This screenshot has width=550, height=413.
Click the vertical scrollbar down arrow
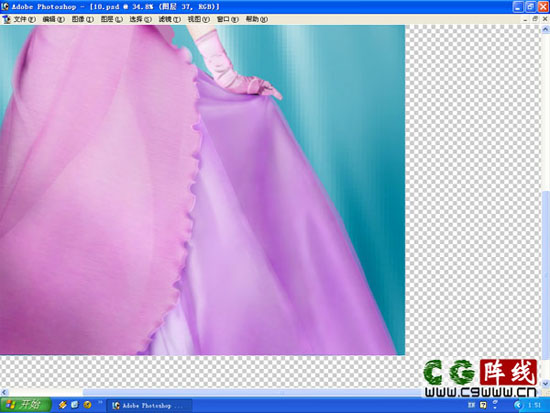tap(545, 384)
